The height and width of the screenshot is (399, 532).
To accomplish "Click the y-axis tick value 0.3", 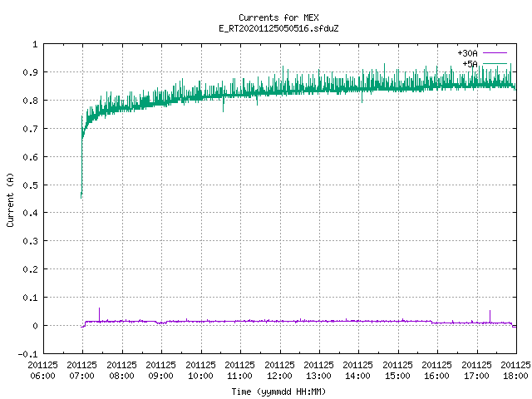I will click(30, 241).
